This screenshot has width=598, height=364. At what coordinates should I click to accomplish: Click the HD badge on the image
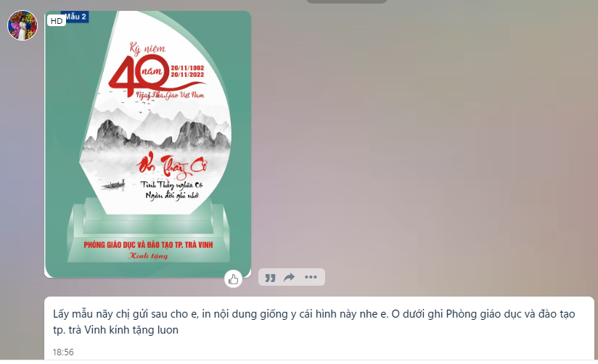pos(57,21)
